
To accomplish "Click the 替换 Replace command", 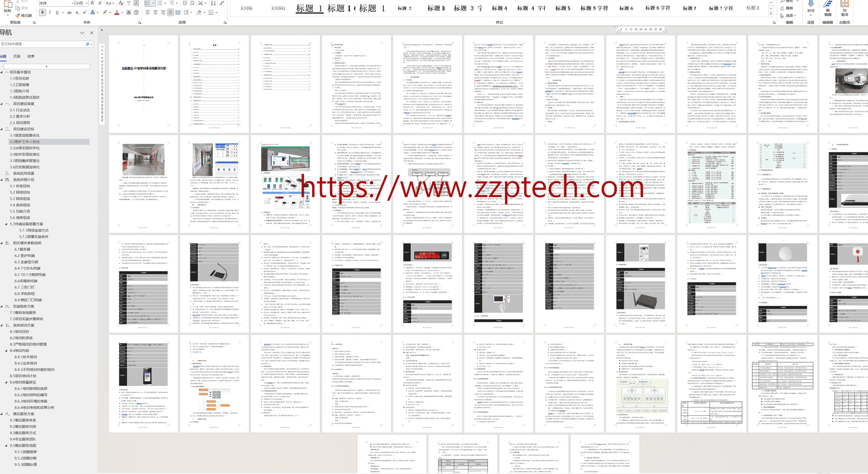I will (789, 8).
